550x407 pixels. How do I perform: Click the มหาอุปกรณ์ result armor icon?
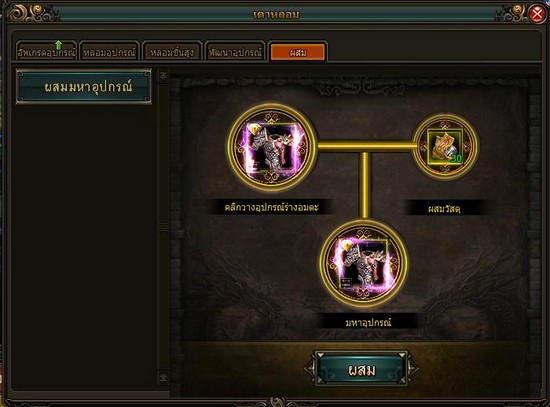pyautogui.click(x=363, y=263)
